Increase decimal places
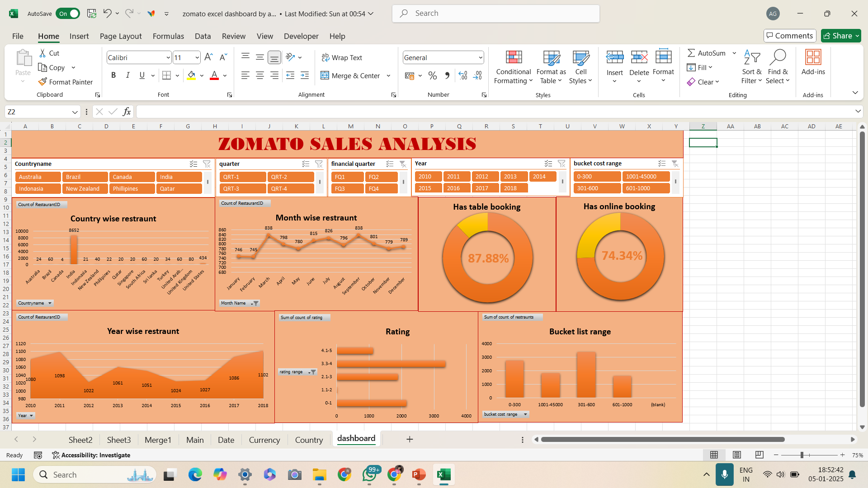This screenshot has height=488, width=868. (463, 75)
